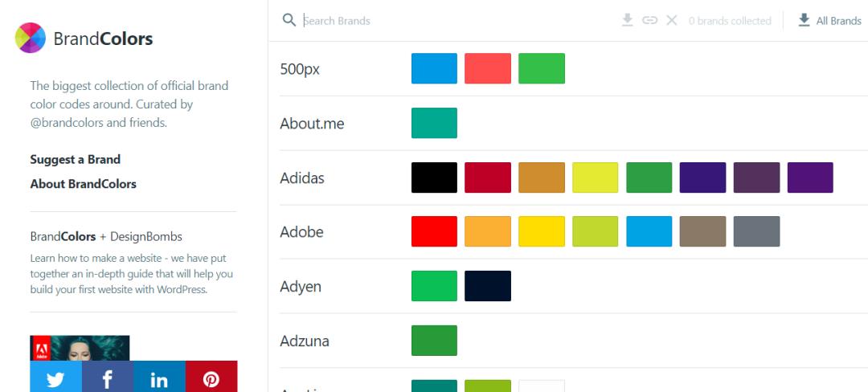Pick the About.me teal swatch
Viewport: 868px width, 392px height.
click(x=434, y=123)
